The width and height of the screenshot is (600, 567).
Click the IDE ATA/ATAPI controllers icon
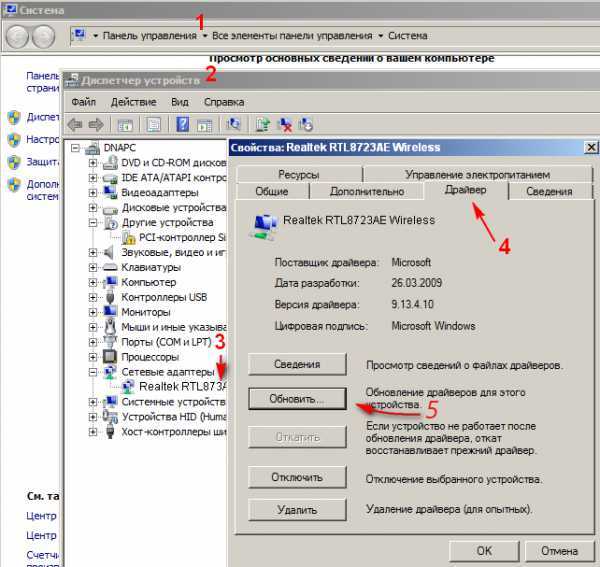tap(110, 178)
